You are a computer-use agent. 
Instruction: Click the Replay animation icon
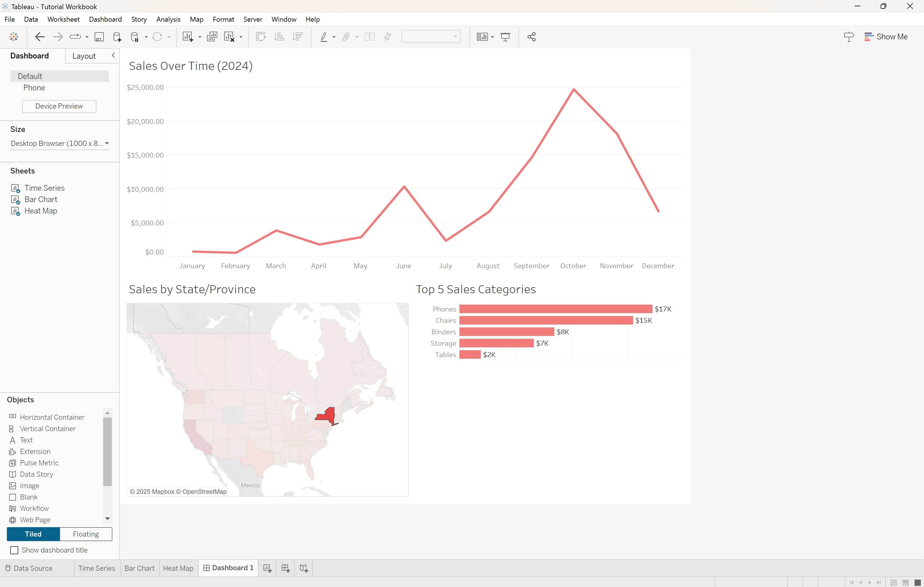[75, 37]
